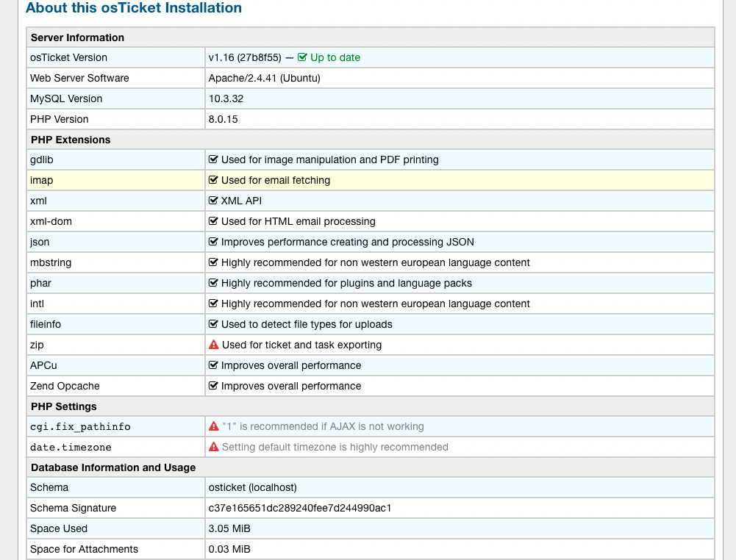Viewport: 736px width, 560px height.
Task: Click the 'Zend Opcache' extension name
Action: (x=65, y=387)
